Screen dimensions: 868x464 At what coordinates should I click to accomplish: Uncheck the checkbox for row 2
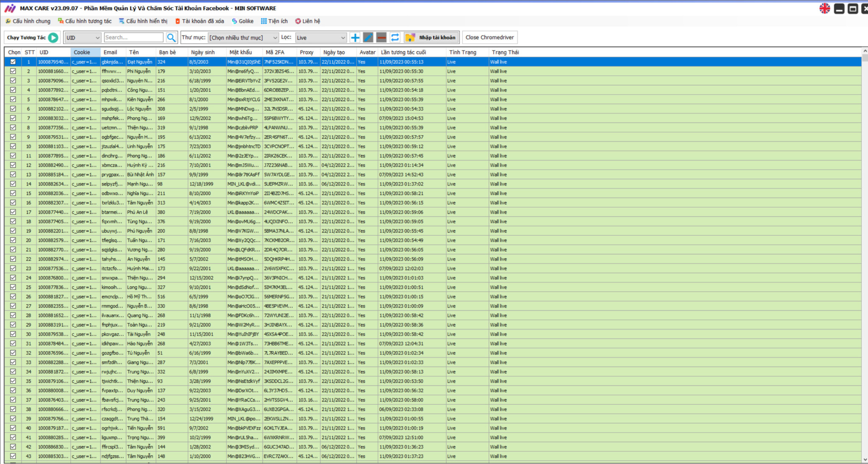tap(13, 71)
